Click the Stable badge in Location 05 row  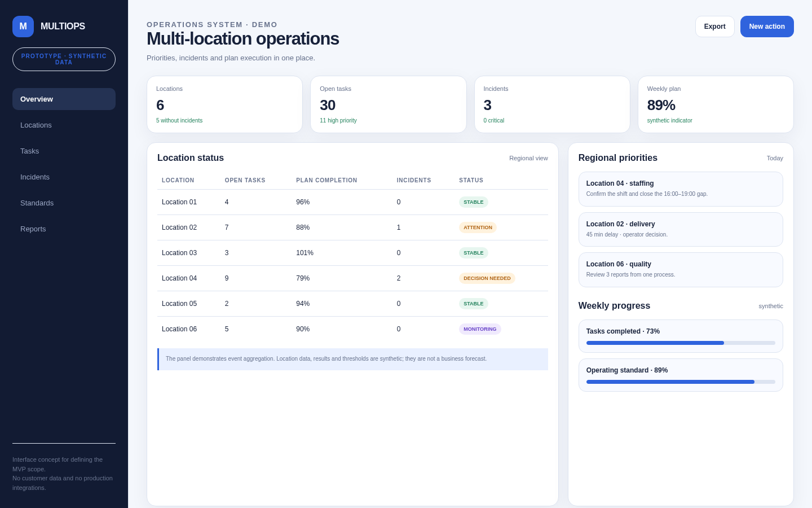(474, 304)
